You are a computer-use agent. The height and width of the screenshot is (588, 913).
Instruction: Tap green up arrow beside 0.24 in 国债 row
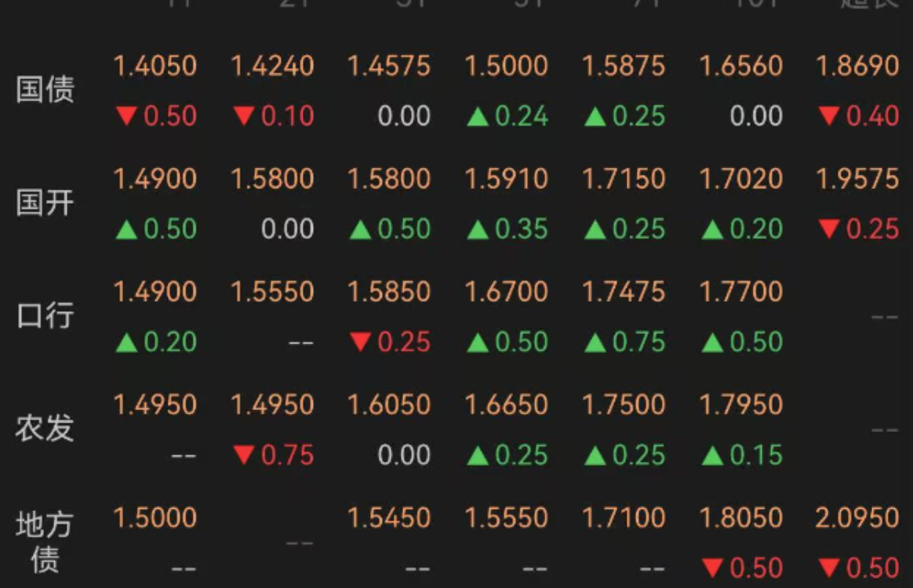pos(478,117)
